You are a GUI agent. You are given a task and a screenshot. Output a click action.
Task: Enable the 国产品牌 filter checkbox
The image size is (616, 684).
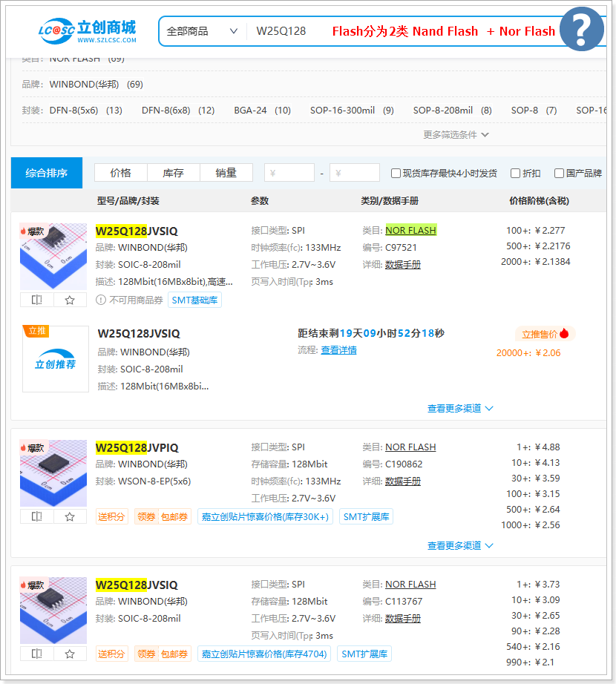pyautogui.click(x=559, y=173)
